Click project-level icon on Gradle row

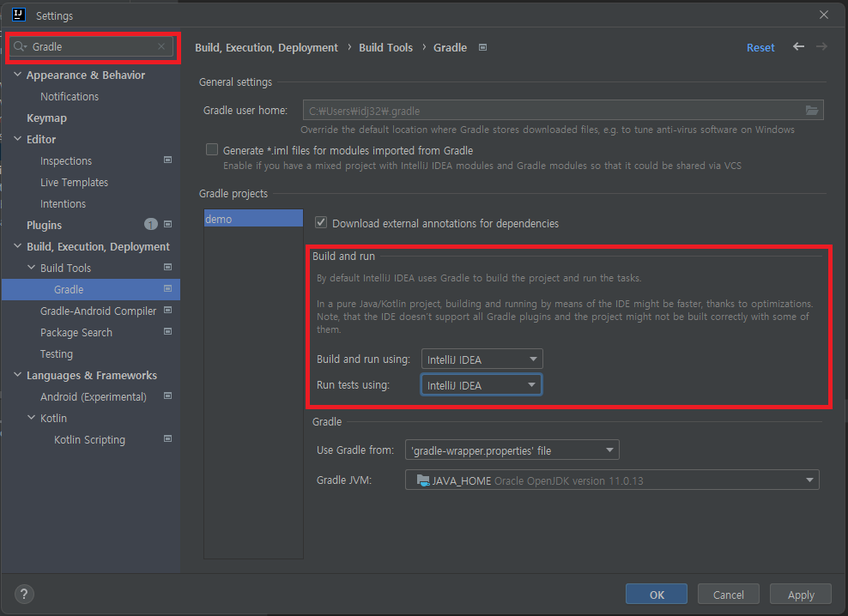pyautogui.click(x=167, y=289)
